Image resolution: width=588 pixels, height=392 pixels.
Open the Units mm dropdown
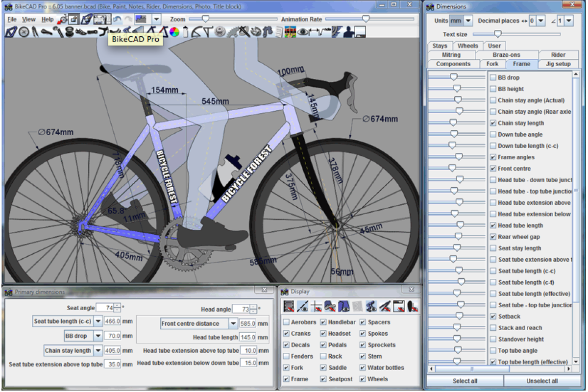click(x=468, y=21)
